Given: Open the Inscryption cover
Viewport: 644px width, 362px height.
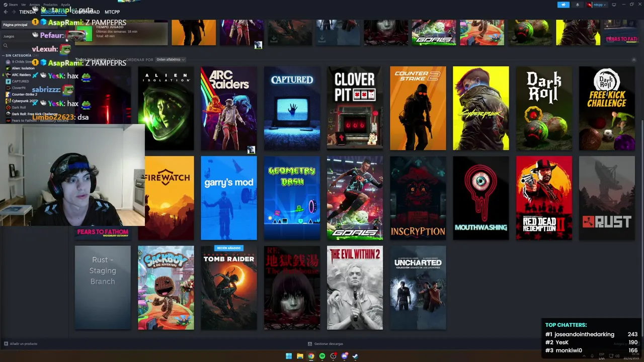Looking at the screenshot, I should coord(418,198).
